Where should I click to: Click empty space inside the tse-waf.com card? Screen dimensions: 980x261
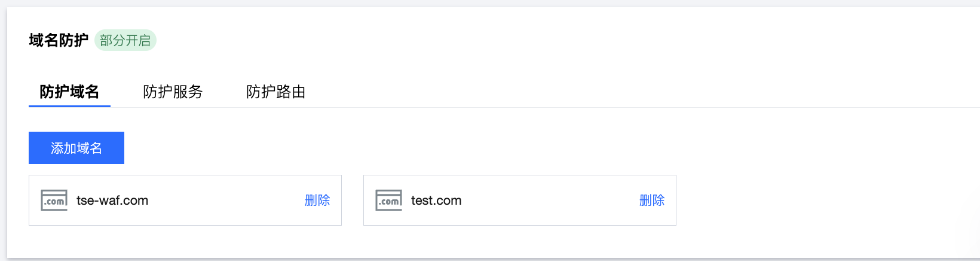(x=227, y=200)
